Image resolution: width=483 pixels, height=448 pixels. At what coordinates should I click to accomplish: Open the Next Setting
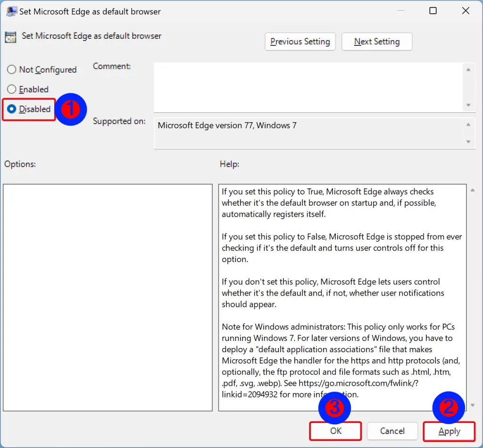377,42
